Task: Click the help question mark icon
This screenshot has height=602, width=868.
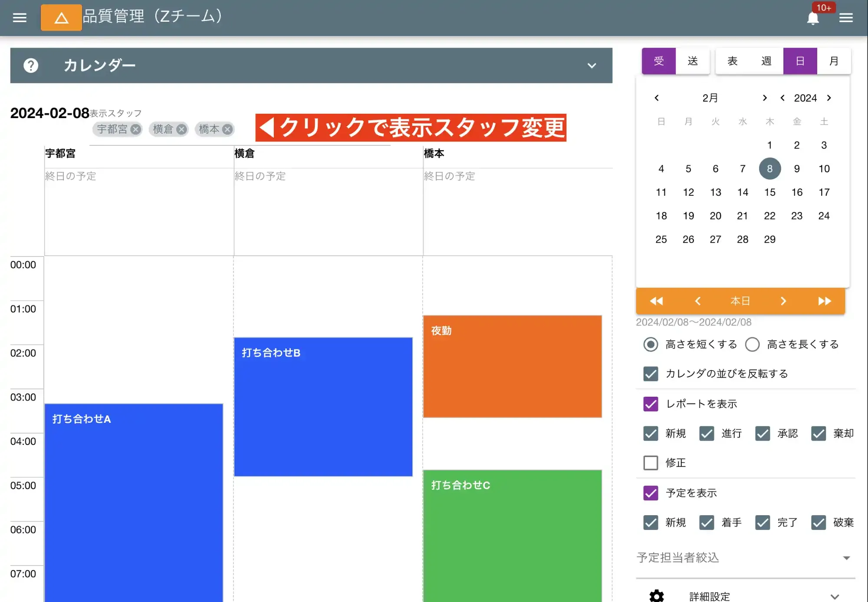Action: click(30, 66)
